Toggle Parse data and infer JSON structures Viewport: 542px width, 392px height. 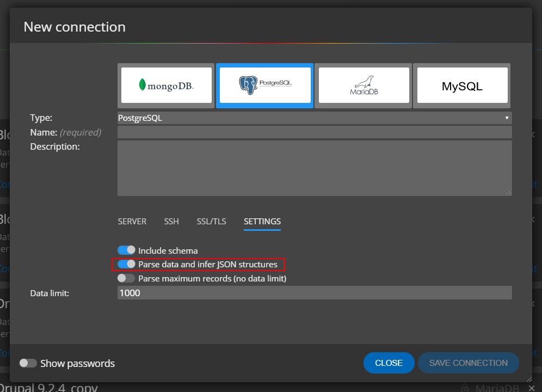tap(126, 265)
